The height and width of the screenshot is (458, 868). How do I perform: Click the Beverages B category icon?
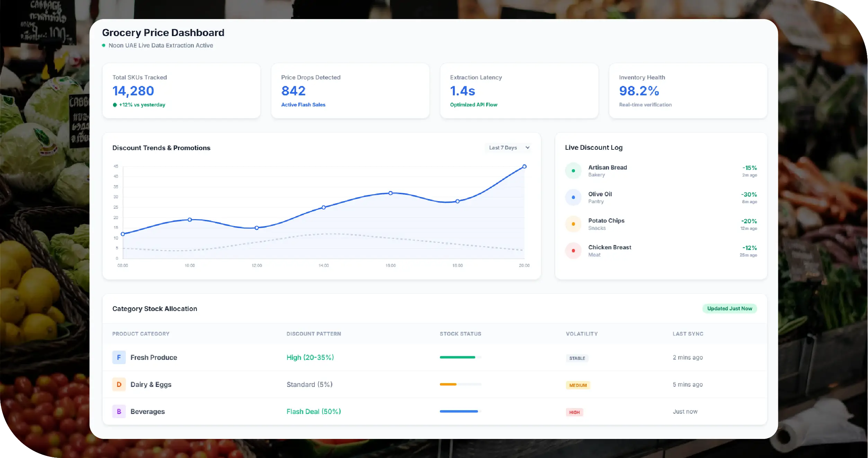coord(119,412)
